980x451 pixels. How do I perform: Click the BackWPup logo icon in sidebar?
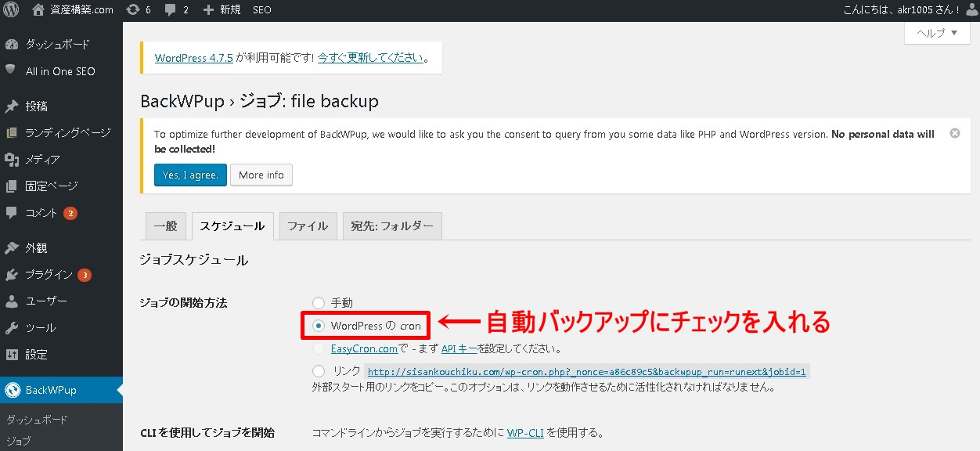tap(12, 390)
